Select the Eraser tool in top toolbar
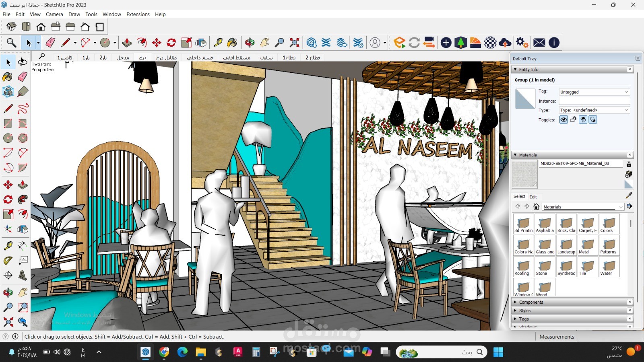Screen dimensions: 644x362 [50, 42]
